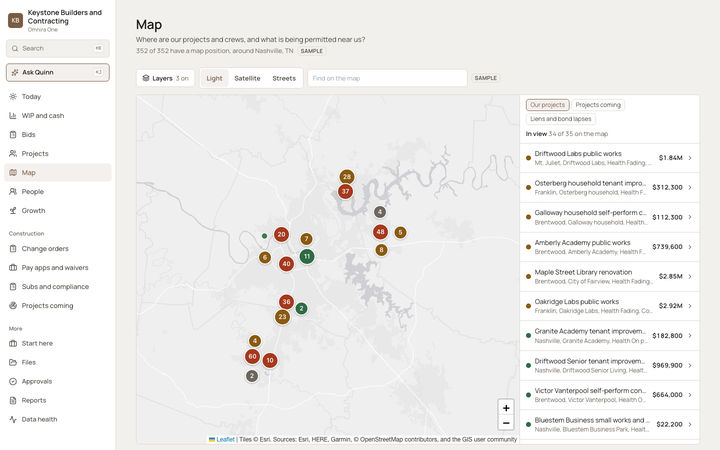Expand Maple Street Library renovation chevron
Viewport: 720px width, 450px height.
[x=690, y=276]
